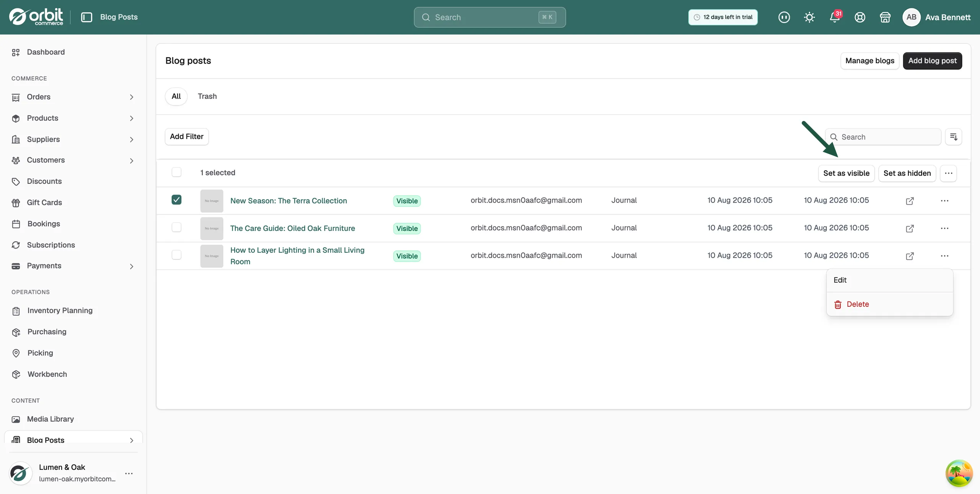The image size is (980, 494).
Task: Expand the Customers submenu
Action: click(131, 161)
